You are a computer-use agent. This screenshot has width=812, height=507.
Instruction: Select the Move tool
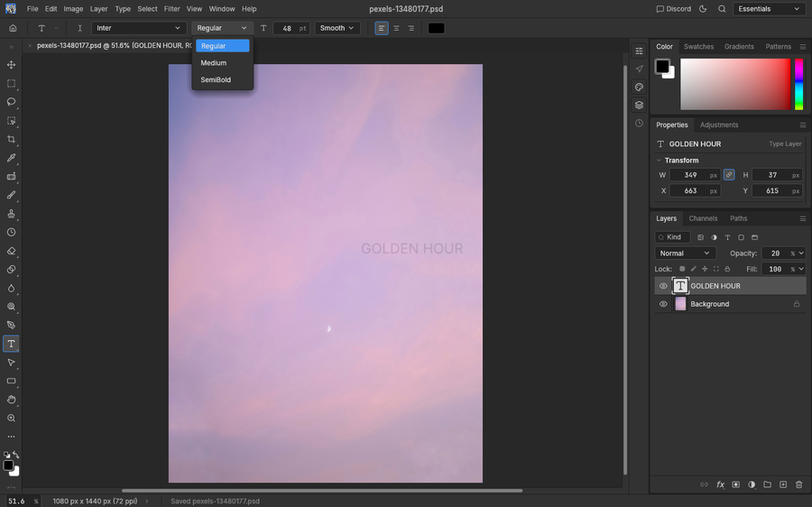point(11,65)
